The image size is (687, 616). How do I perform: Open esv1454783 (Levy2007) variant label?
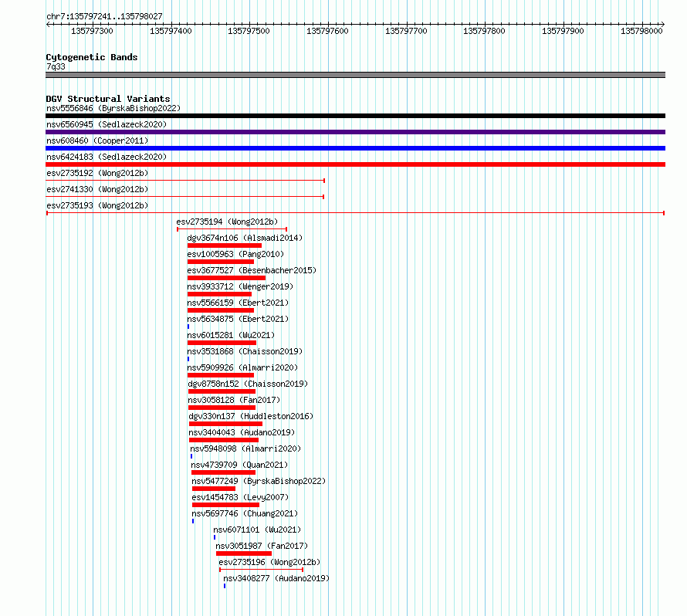[240, 497]
